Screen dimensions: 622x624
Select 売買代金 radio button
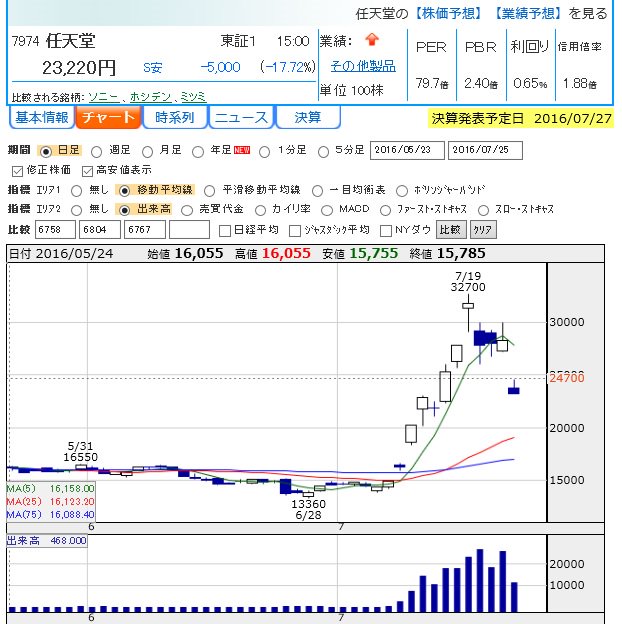click(x=187, y=210)
